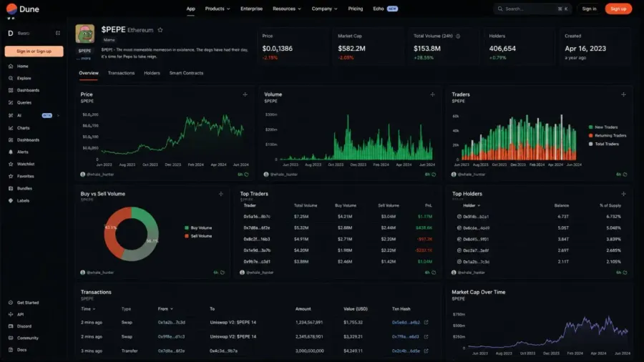644x362 pixels.
Task: Toggle the New Traders legend series
Action: pyautogui.click(x=603, y=127)
